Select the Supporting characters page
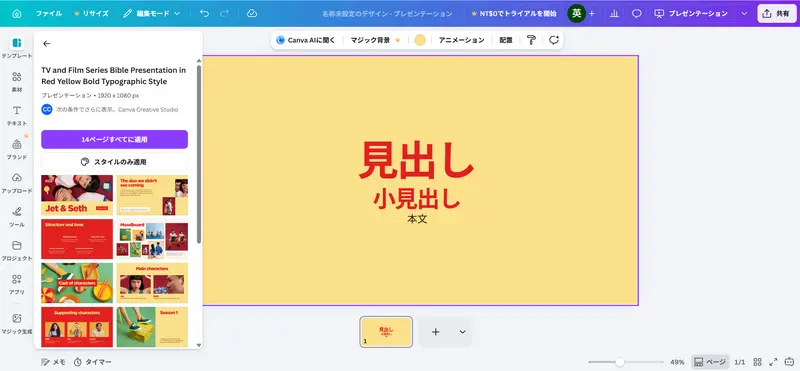Screen dimensions: 800x371 [77, 327]
